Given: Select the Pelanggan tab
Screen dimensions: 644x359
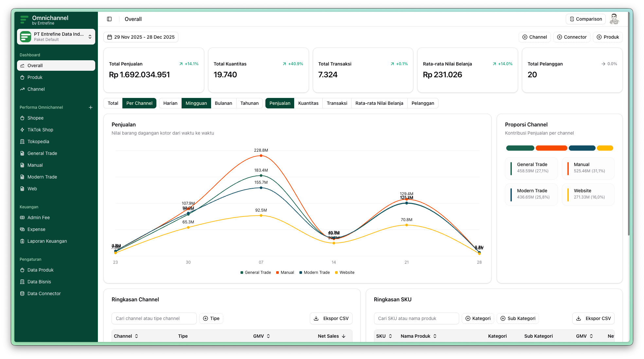Looking at the screenshot, I should tap(422, 103).
